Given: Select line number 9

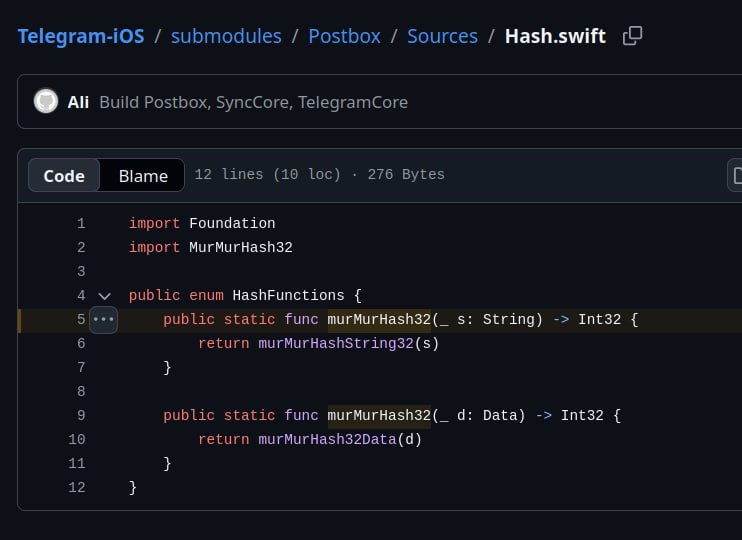Looking at the screenshot, I should (x=81, y=416).
